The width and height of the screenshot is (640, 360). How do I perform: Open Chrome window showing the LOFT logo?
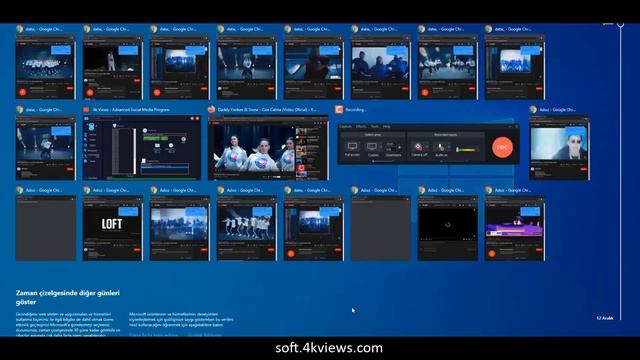[x=113, y=228]
